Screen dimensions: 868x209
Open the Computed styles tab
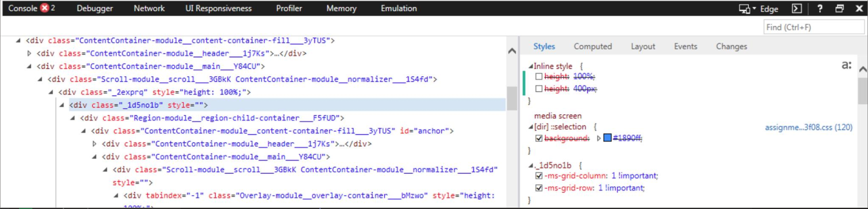592,46
